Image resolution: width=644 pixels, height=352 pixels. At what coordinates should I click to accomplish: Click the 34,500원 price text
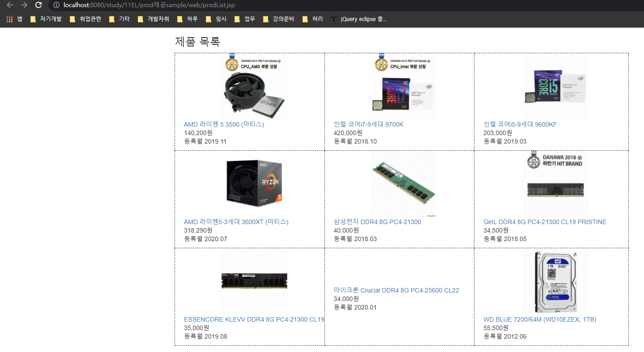[x=496, y=230]
